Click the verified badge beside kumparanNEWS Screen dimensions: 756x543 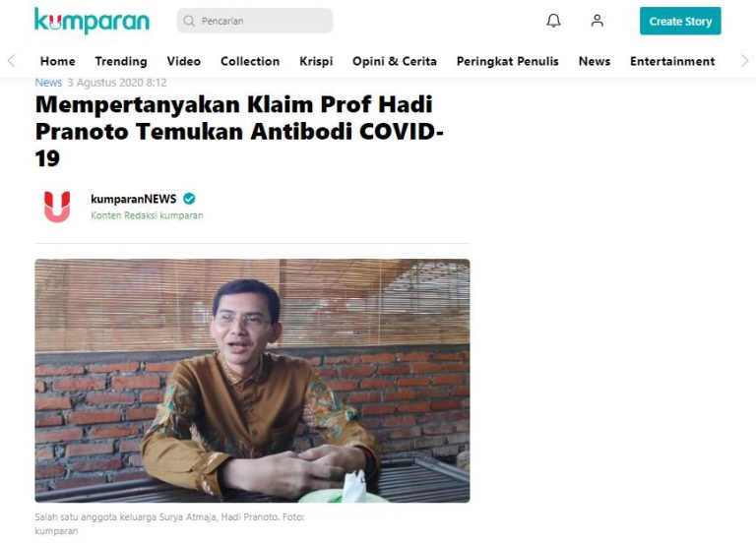point(189,199)
